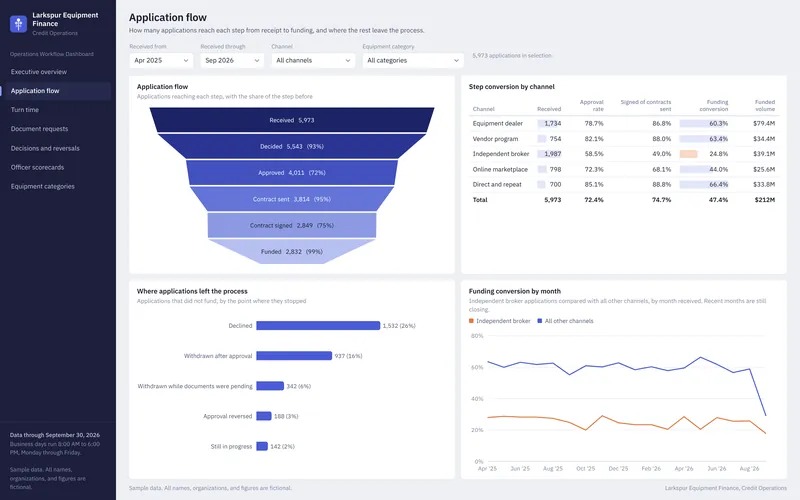Click the Funding conversion by month title
This screenshot has height=500, width=800.
click(x=515, y=291)
